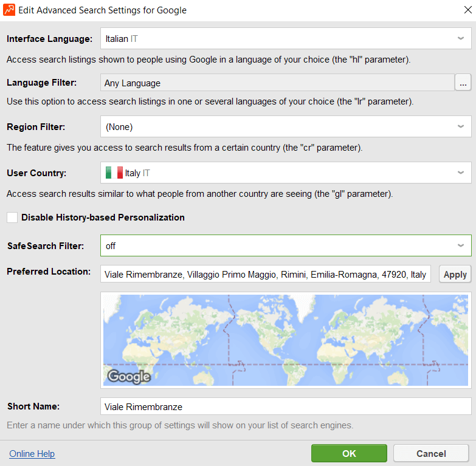This screenshot has width=476, height=466.
Task: Click the Italy flag icon in User Country
Action: click(114, 173)
